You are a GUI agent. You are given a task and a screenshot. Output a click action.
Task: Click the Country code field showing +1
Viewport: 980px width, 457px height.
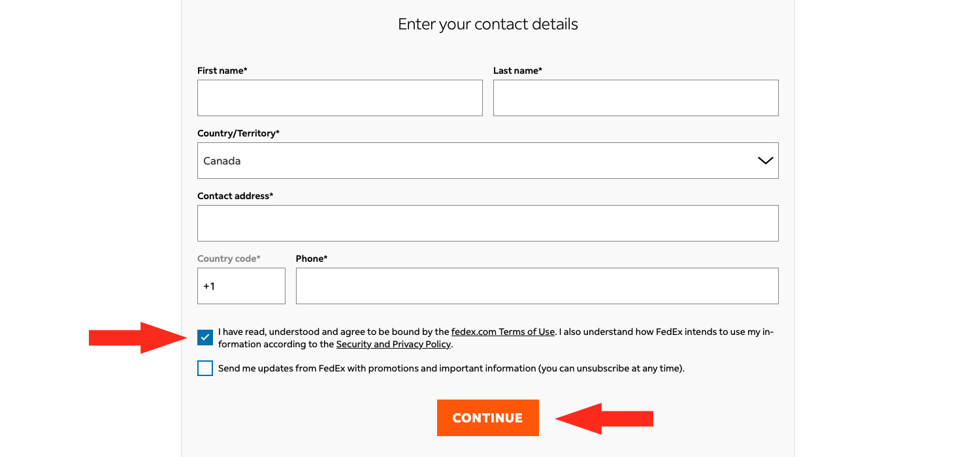tap(241, 286)
